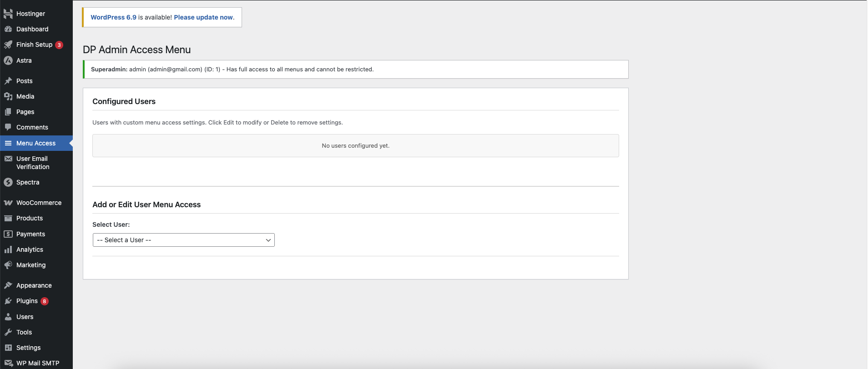Click the Tools wrench icon
The width and height of the screenshot is (868, 369).
click(x=8, y=332)
